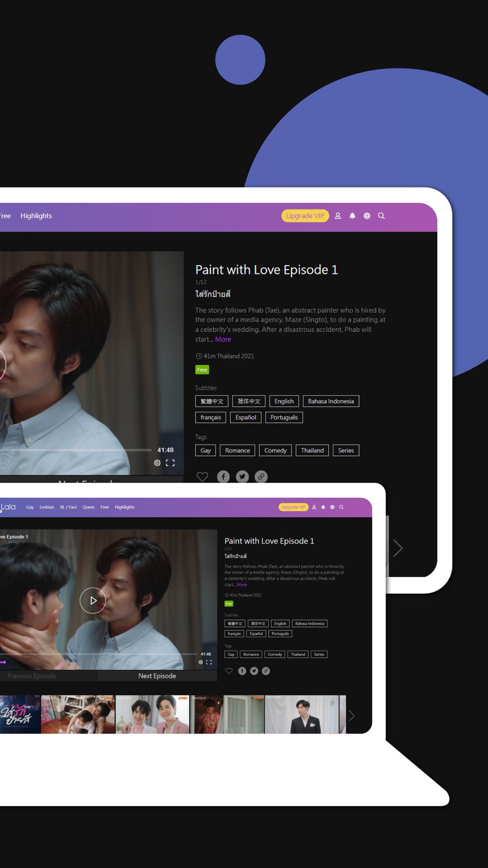Copy link icon in tablet window

click(261, 476)
